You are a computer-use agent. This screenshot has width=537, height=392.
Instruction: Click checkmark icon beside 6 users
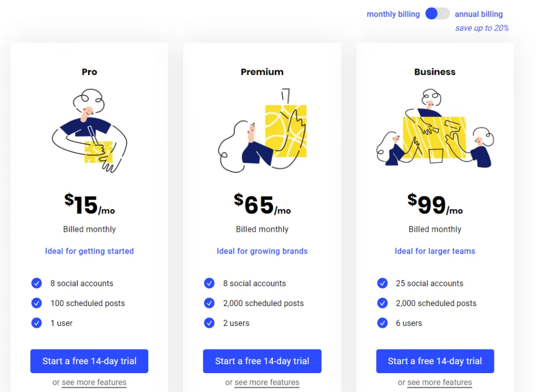point(382,323)
